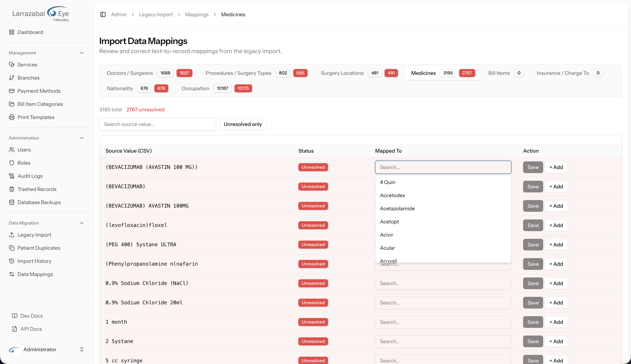The height and width of the screenshot is (364, 631).
Task: Go to Legacy Import breadcrumb
Action: tap(156, 14)
